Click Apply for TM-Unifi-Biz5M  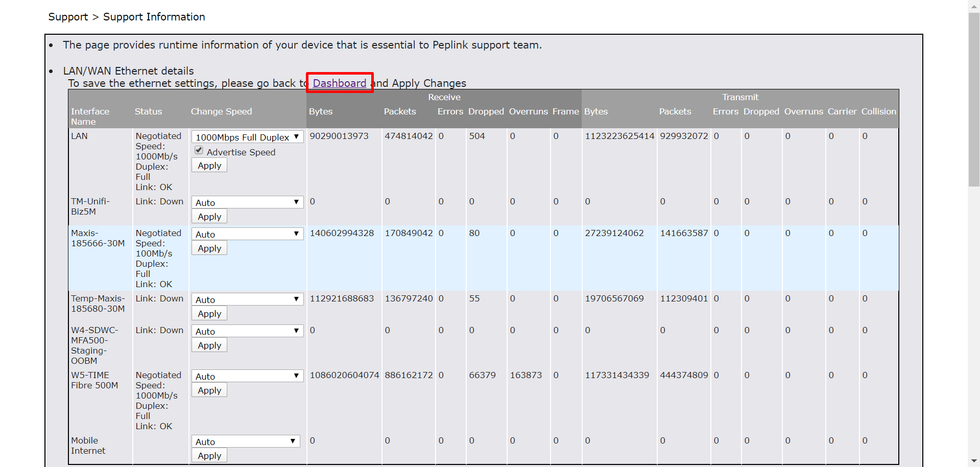(x=209, y=217)
